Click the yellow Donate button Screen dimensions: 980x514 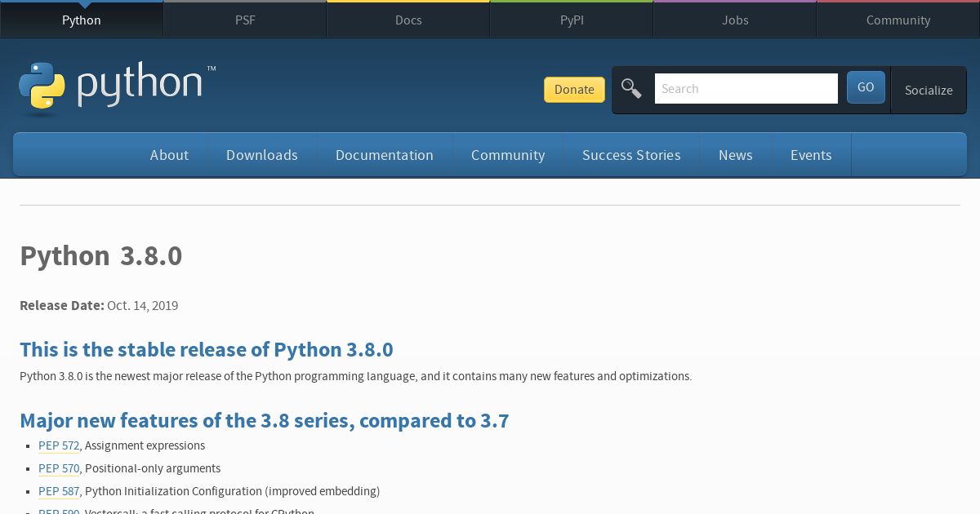click(574, 90)
